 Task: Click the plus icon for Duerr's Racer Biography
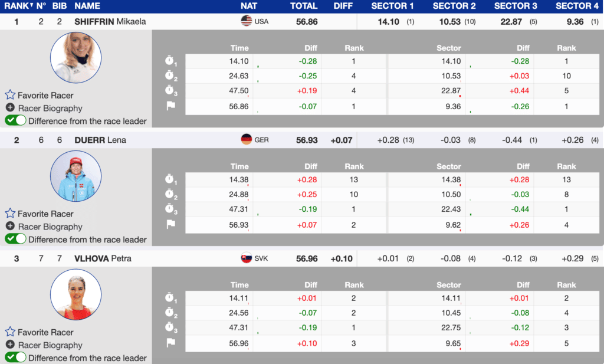click(x=10, y=227)
